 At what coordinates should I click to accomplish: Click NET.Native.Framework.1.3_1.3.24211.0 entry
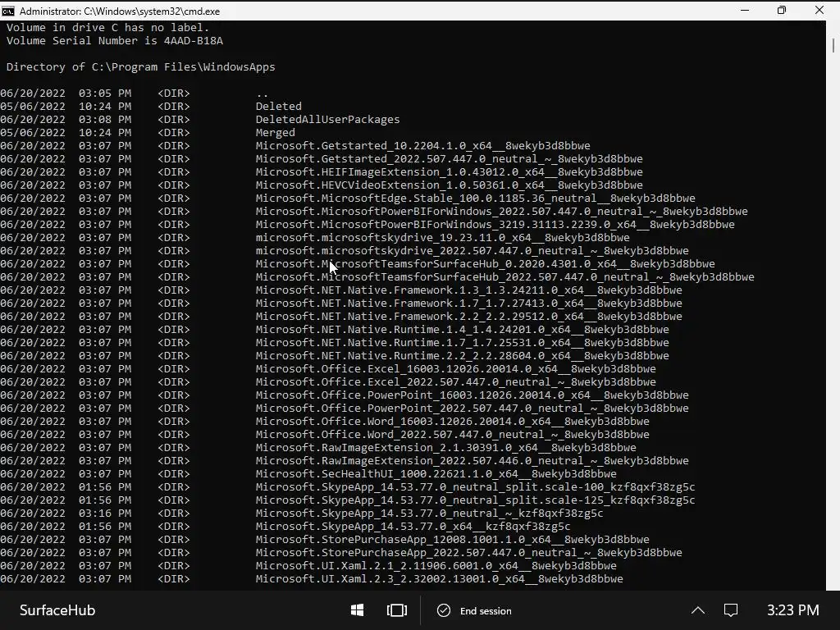[x=468, y=290]
